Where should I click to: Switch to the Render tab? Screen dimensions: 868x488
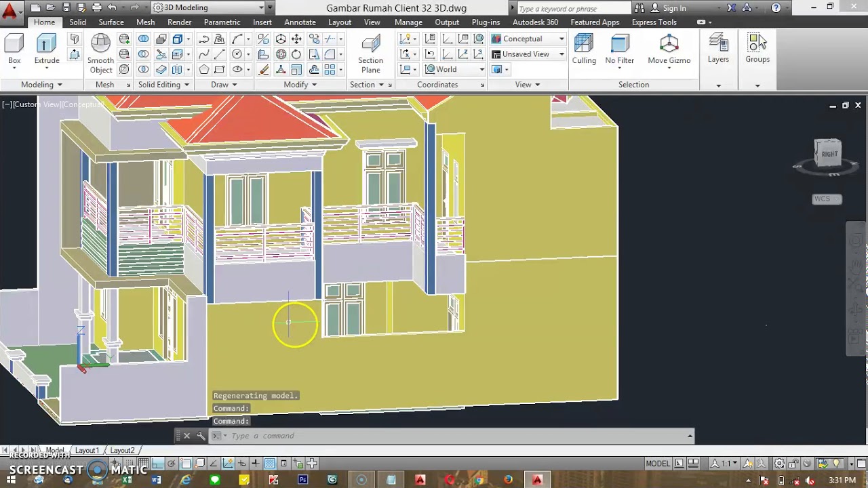[x=179, y=22]
